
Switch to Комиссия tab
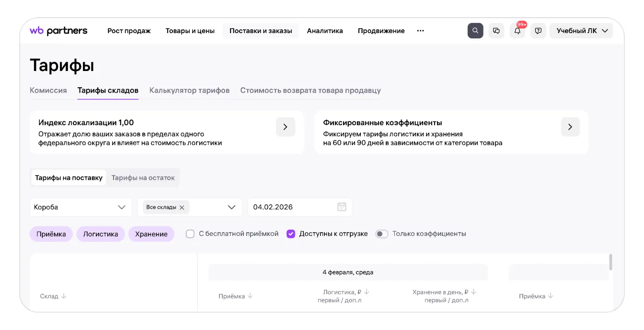tap(48, 90)
